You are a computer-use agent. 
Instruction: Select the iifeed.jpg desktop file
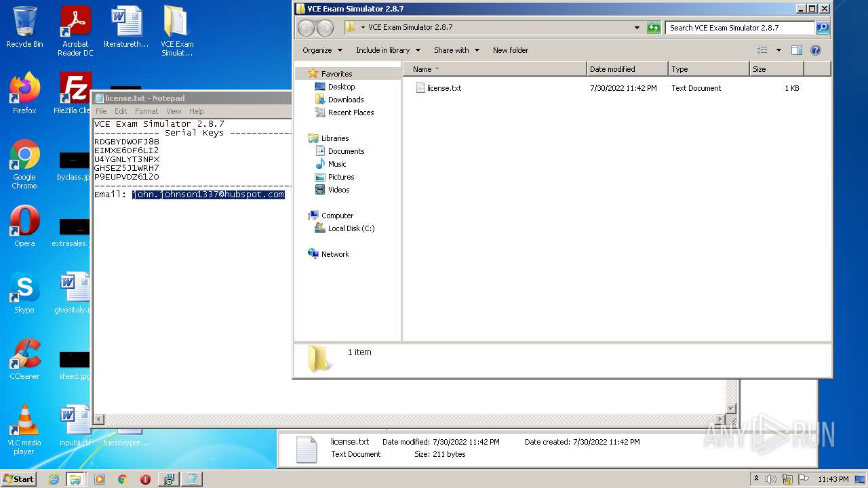[x=73, y=365]
